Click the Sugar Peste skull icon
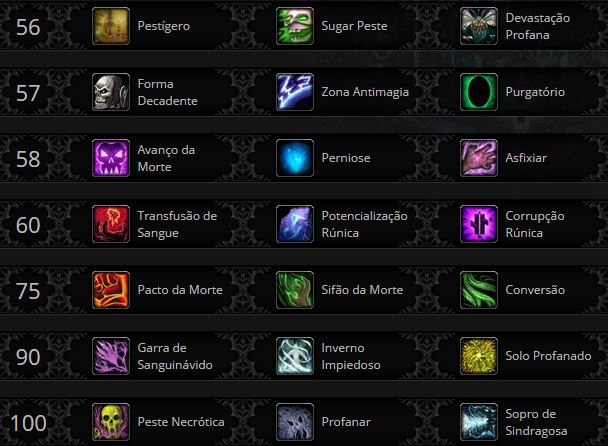This screenshot has height=446, width=608. click(x=295, y=26)
